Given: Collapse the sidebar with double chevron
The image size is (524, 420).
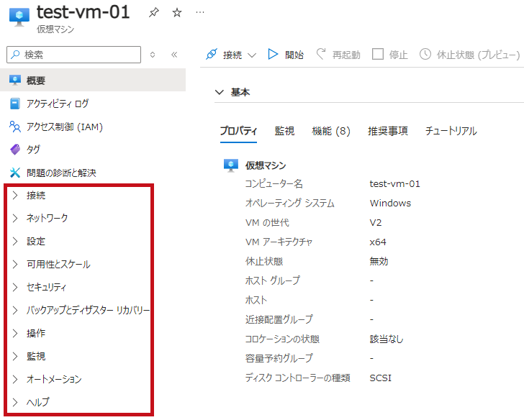Looking at the screenshot, I should [x=174, y=55].
